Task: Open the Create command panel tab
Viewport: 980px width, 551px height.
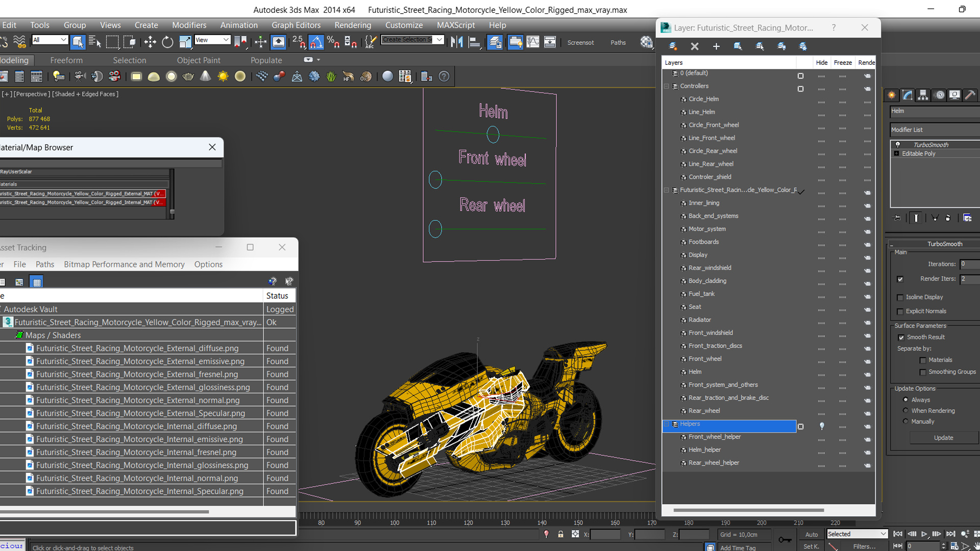Action: tap(892, 95)
